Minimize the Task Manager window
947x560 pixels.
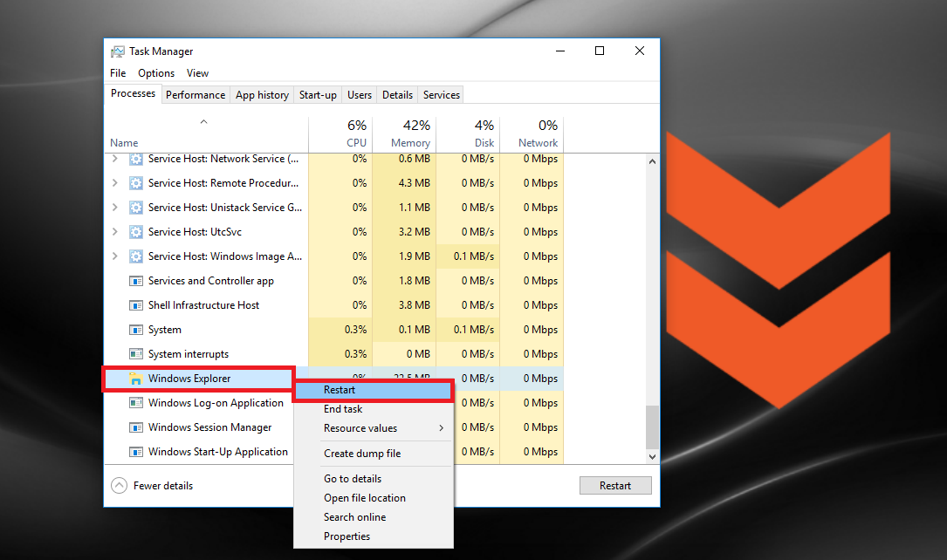[x=560, y=51]
